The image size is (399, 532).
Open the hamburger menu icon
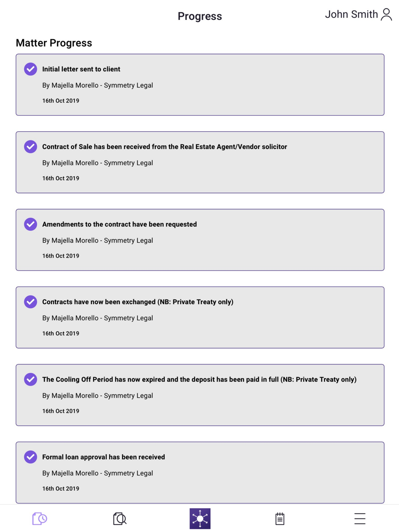[360, 518]
